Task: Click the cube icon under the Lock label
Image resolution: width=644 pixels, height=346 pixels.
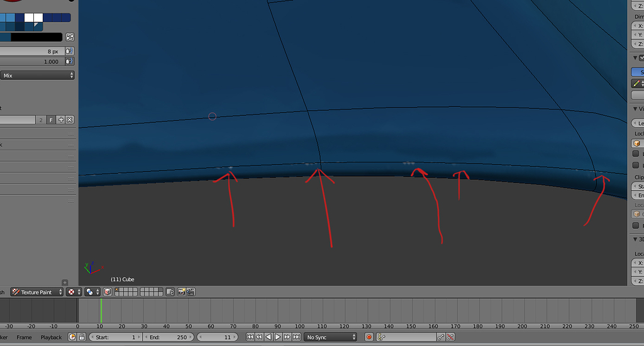Action: pos(637,143)
